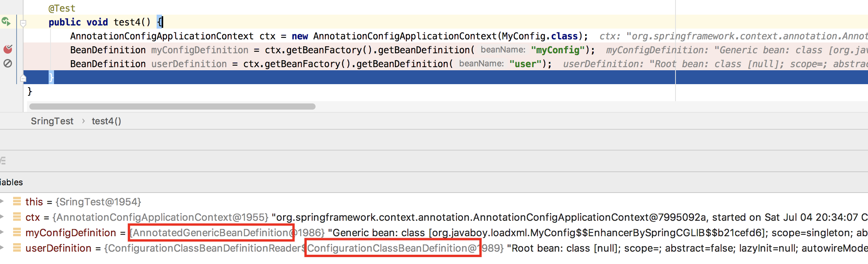This screenshot has height=264, width=868.
Task: Select the test4() breadcrumb item
Action: (106, 121)
